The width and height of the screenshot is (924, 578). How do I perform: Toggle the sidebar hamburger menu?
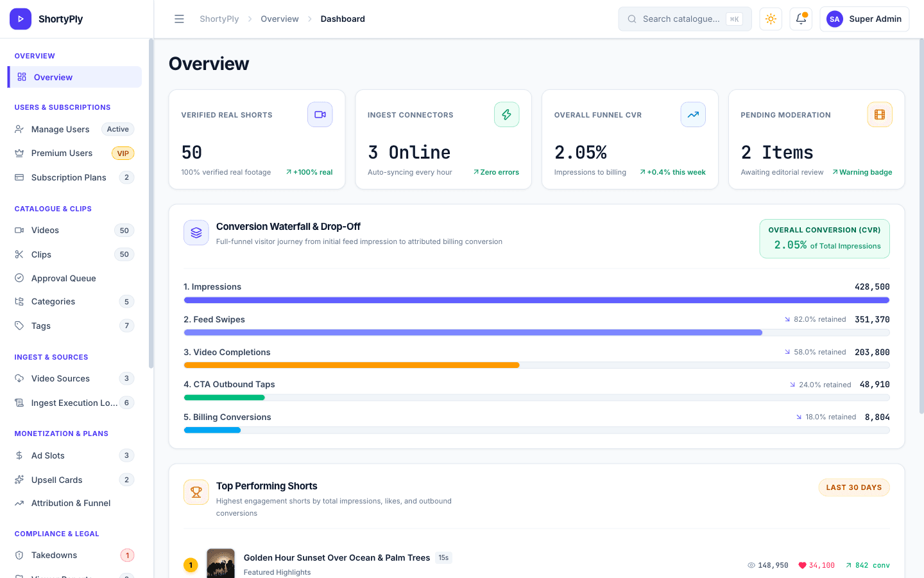[x=179, y=19]
